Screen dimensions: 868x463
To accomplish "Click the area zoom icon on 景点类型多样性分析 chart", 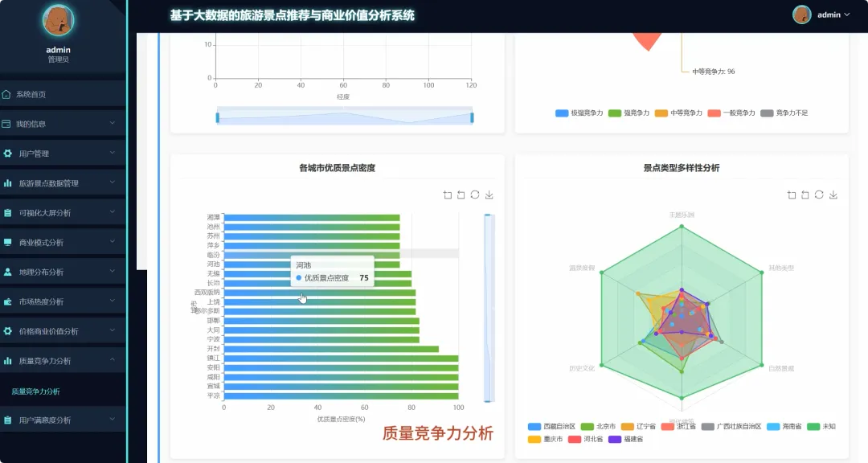I will click(792, 195).
